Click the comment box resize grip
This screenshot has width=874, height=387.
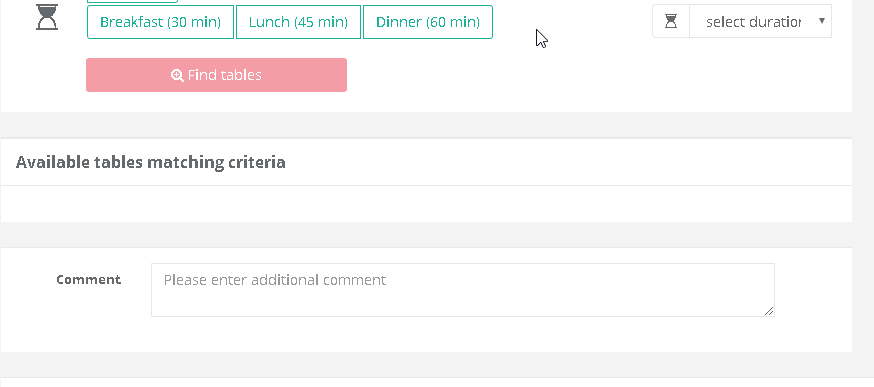coord(769,311)
